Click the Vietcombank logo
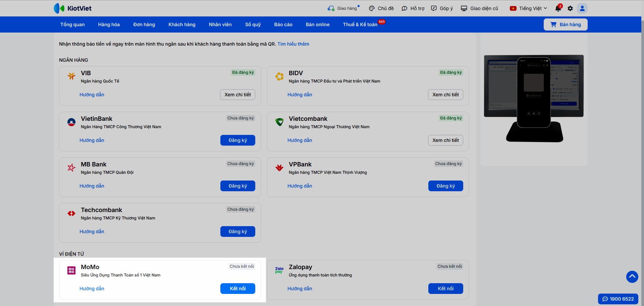This screenshot has width=644, height=306. pos(279,122)
